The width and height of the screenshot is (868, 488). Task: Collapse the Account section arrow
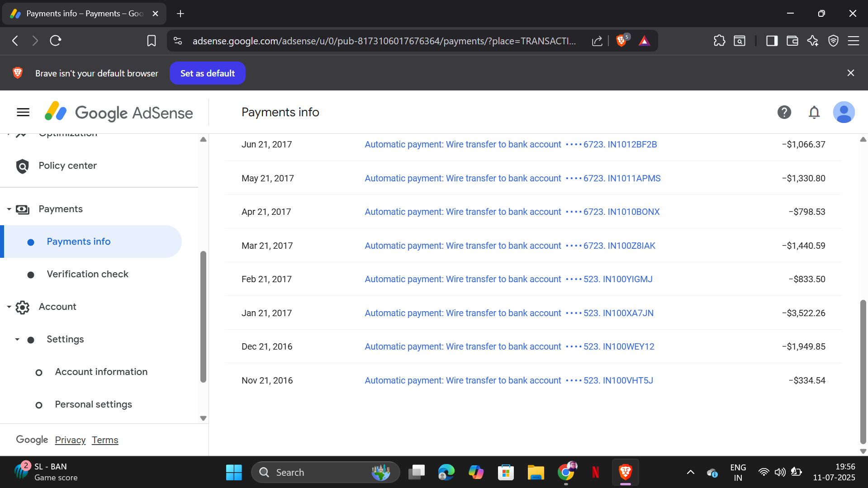click(9, 307)
